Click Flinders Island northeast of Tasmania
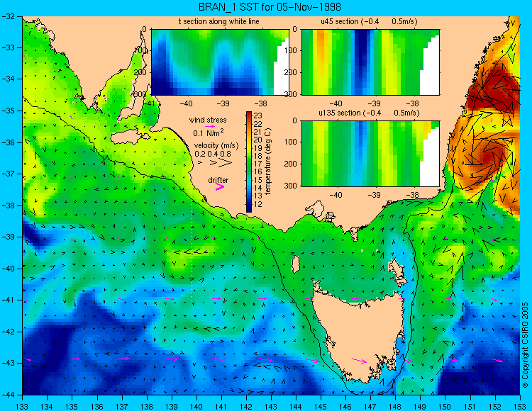 click(398, 271)
